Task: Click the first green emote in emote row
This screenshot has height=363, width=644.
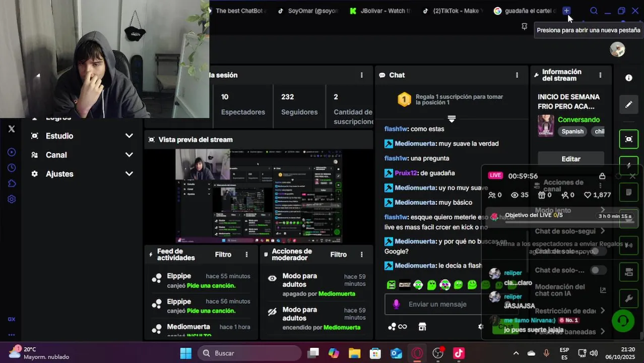Action: tap(391, 285)
